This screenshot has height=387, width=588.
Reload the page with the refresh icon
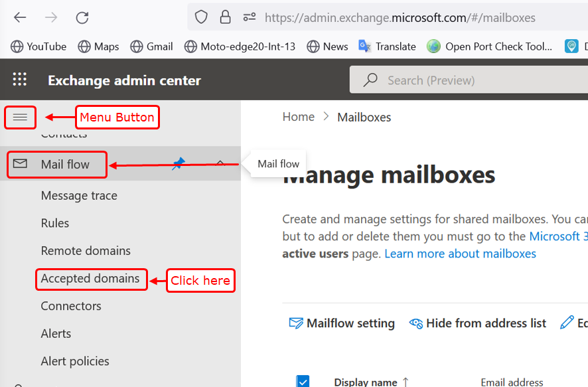point(82,18)
